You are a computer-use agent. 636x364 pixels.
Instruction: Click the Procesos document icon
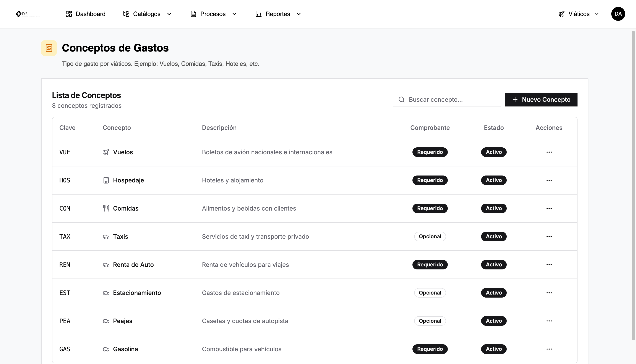pos(193,14)
